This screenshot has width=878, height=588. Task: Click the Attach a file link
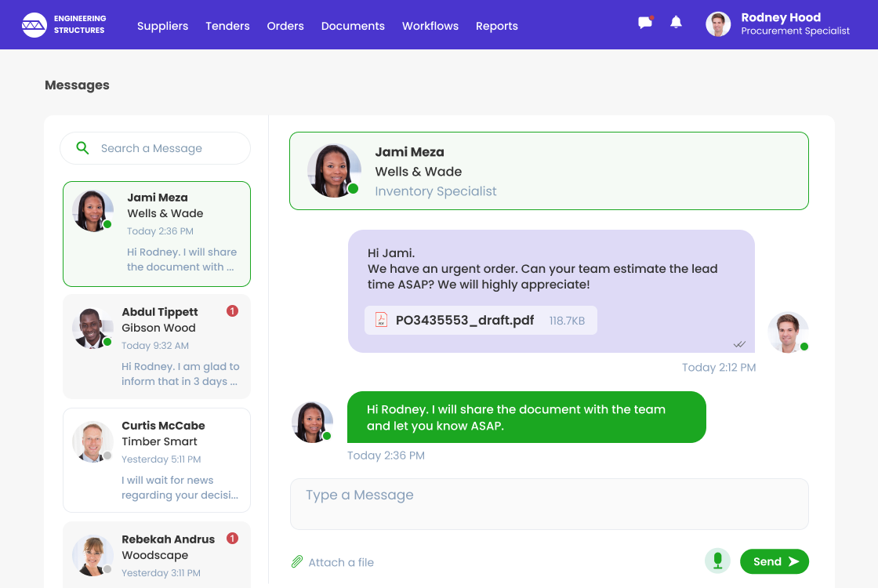pos(341,562)
